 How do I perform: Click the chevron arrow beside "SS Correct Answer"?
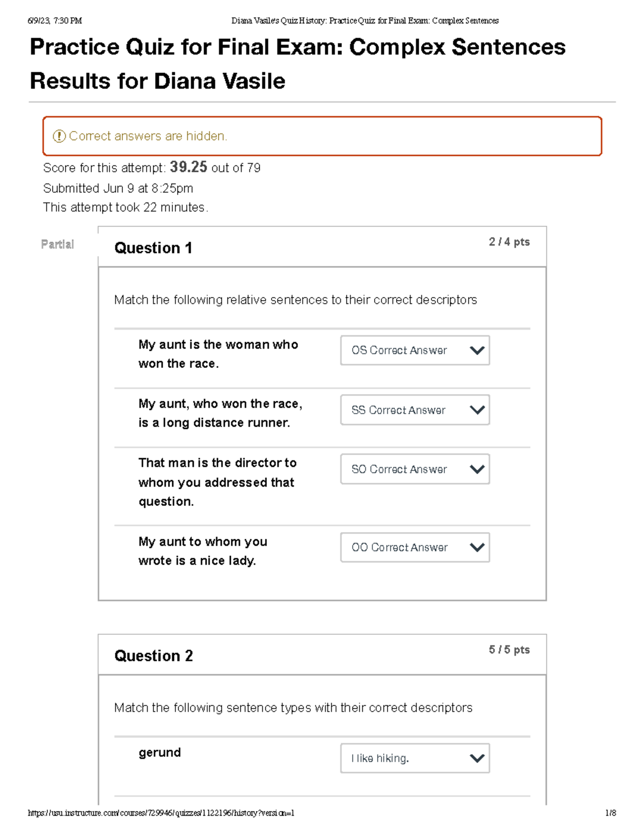point(477,410)
